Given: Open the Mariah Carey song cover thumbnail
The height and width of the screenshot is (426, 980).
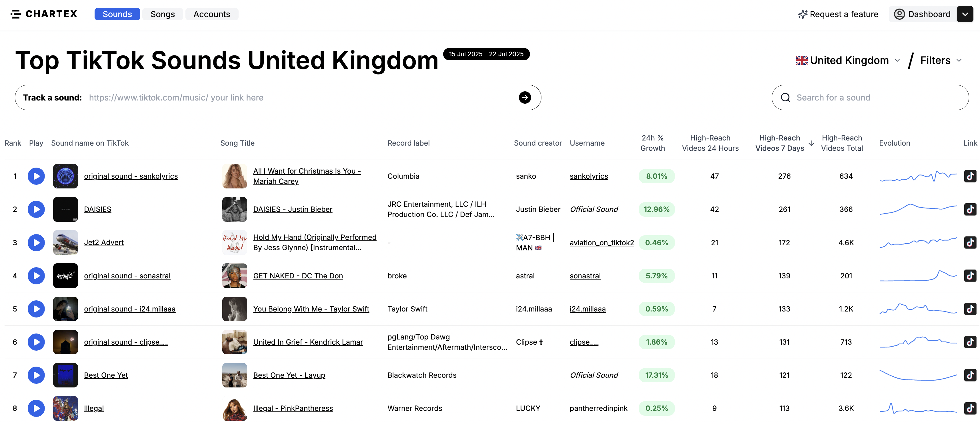Looking at the screenshot, I should point(234,176).
